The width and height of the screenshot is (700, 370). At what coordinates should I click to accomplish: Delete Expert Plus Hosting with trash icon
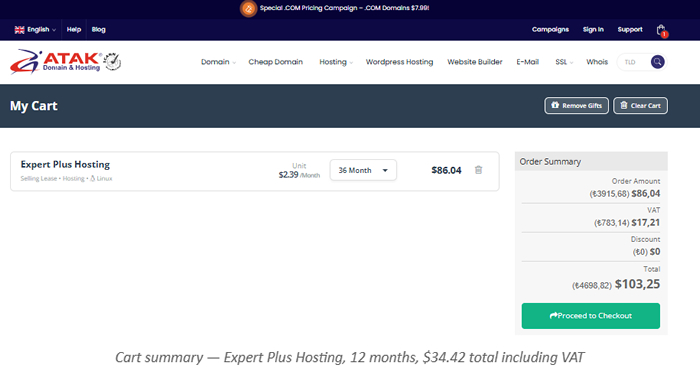pyautogui.click(x=478, y=170)
